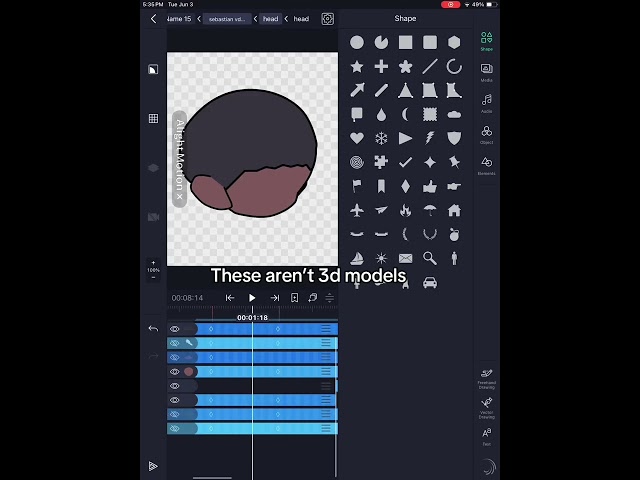
Task: Toggle visibility of layer with red circle thumbnail
Action: click(x=175, y=371)
